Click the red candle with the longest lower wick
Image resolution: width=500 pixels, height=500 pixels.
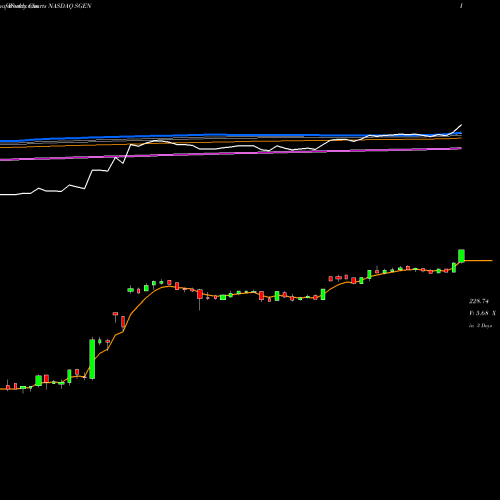pyautogui.click(x=200, y=299)
